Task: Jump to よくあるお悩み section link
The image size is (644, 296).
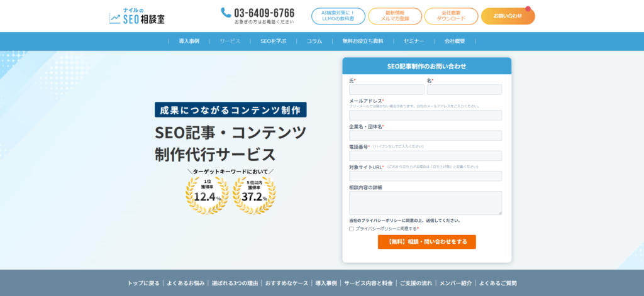Action: (186, 283)
